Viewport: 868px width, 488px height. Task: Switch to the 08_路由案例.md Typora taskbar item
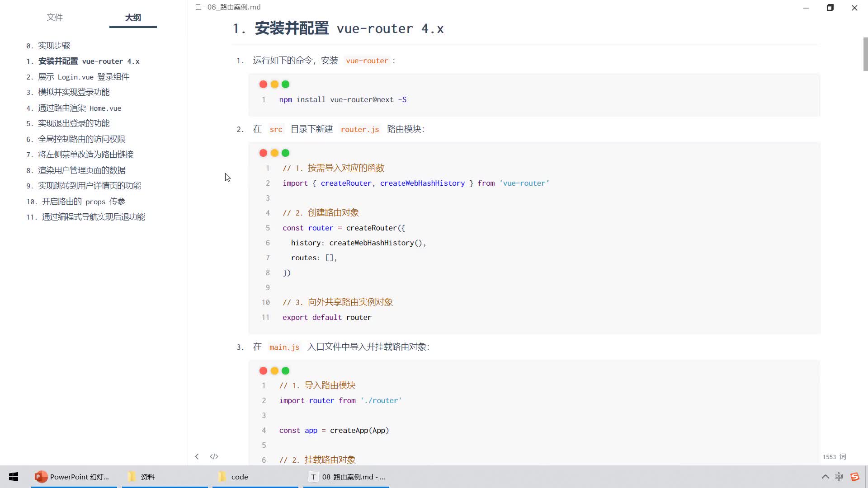coord(346,477)
